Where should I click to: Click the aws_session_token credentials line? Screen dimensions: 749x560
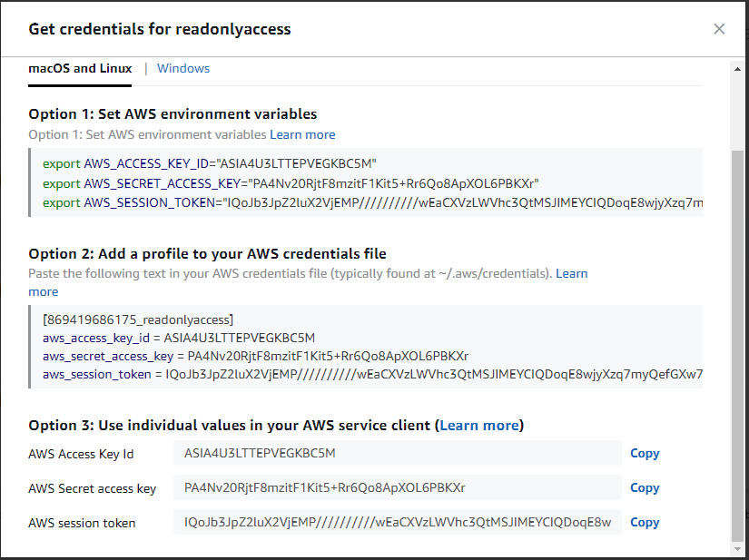tap(372, 374)
